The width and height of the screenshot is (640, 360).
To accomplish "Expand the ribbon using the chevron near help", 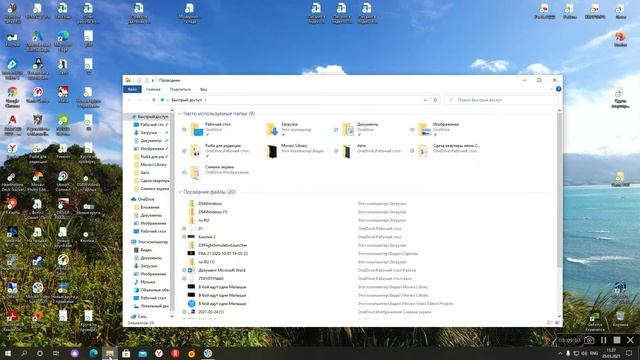I will (551, 89).
